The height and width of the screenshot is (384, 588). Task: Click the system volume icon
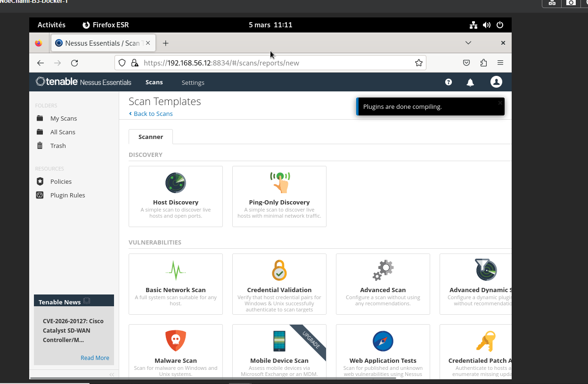pos(487,25)
